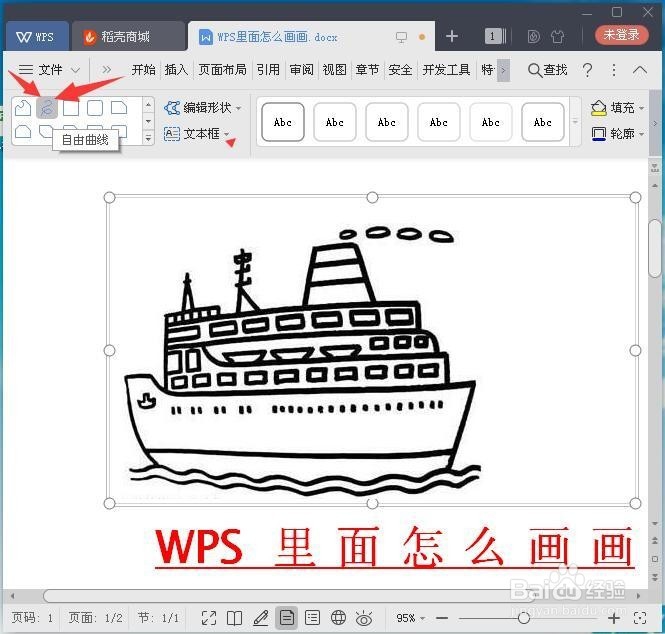Switch to the 审阅 Review tab

pyautogui.click(x=302, y=70)
